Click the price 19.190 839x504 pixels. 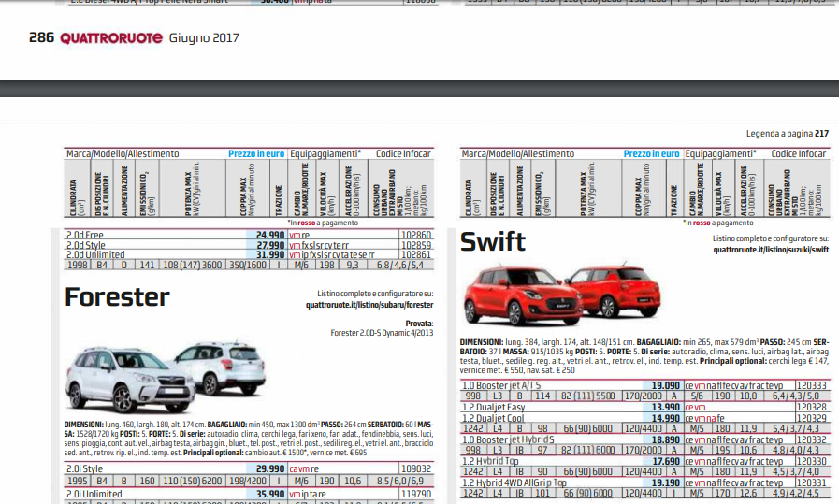click(x=666, y=482)
